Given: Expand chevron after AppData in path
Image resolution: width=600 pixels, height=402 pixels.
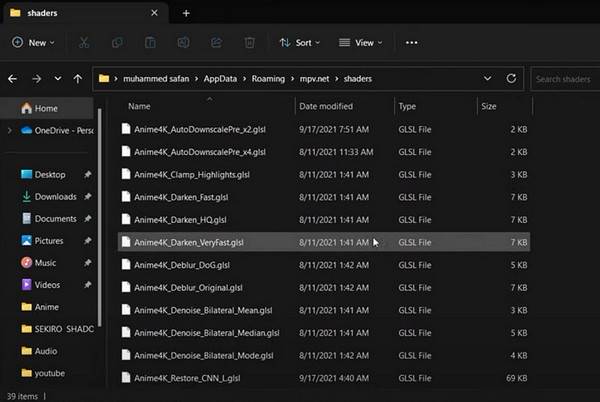Looking at the screenshot, I should pyautogui.click(x=244, y=79).
